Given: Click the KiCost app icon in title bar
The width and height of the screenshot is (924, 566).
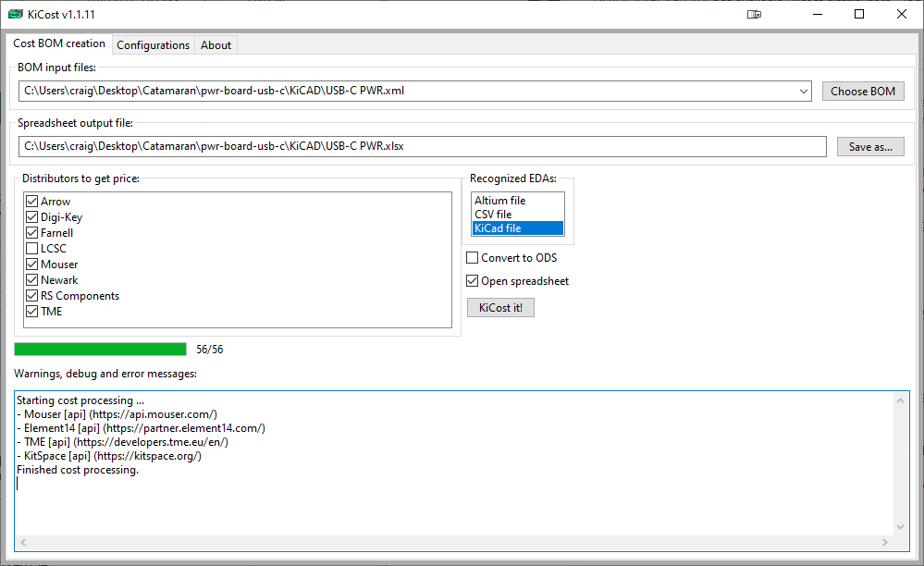Looking at the screenshot, I should click(x=16, y=14).
